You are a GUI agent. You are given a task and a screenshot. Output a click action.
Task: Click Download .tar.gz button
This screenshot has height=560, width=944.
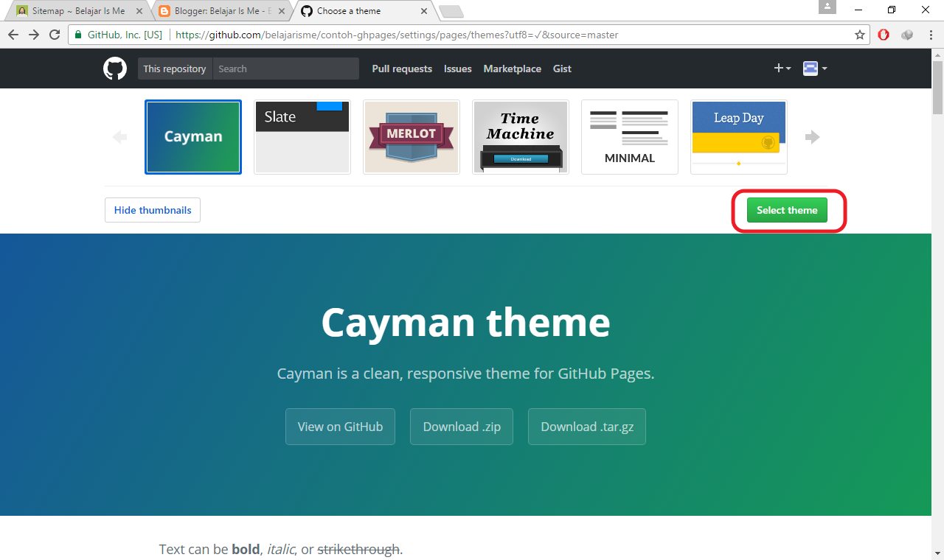[x=587, y=427]
